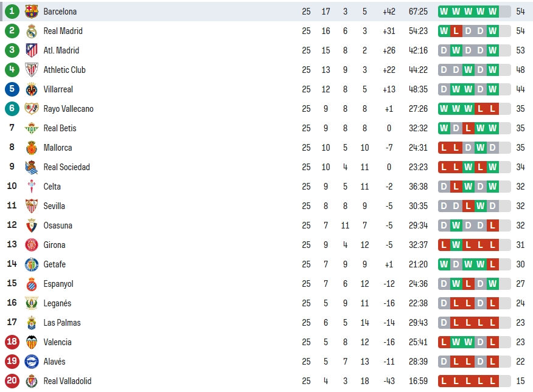The image size is (533, 392).
Task: Click the green position 1 badge
Action: point(12,11)
